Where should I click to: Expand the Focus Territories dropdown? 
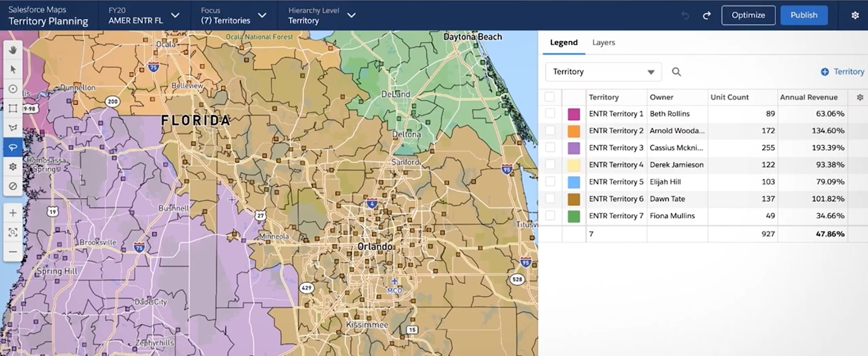pos(234,15)
